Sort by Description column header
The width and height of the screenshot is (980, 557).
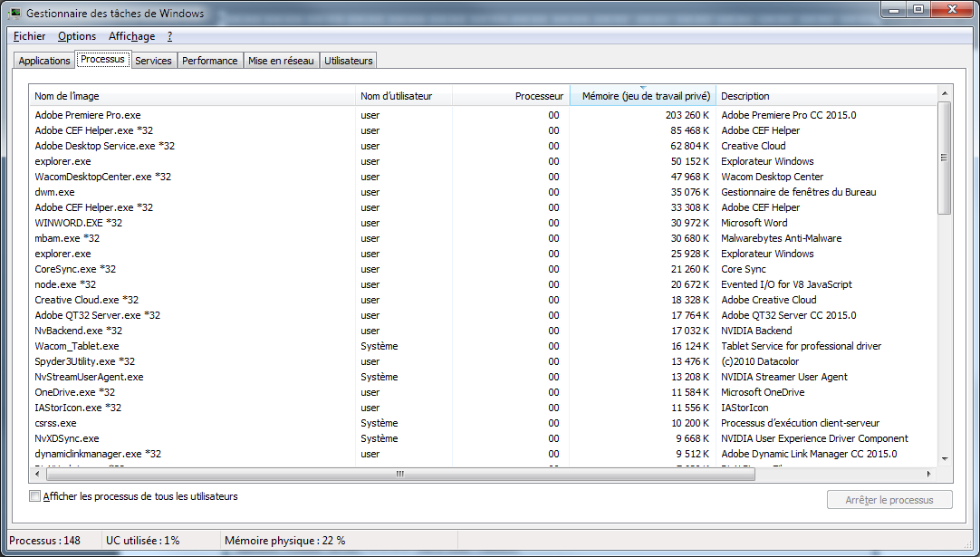pyautogui.click(x=825, y=96)
